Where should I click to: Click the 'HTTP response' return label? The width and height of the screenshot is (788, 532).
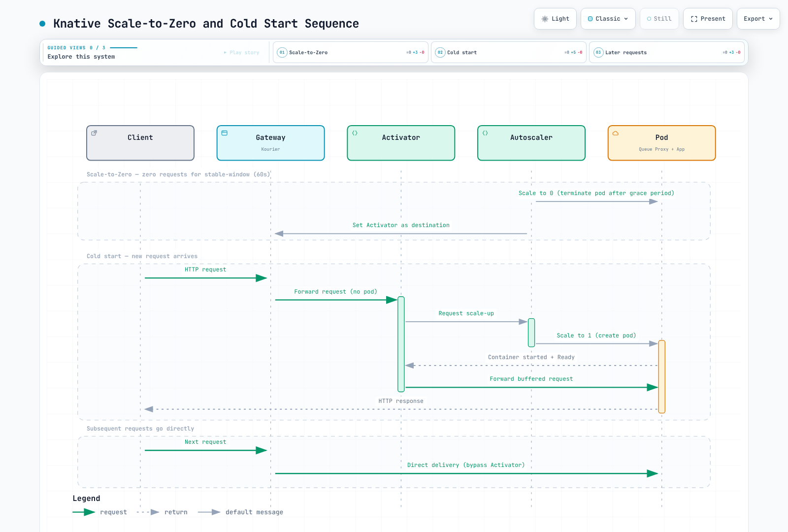click(x=401, y=401)
